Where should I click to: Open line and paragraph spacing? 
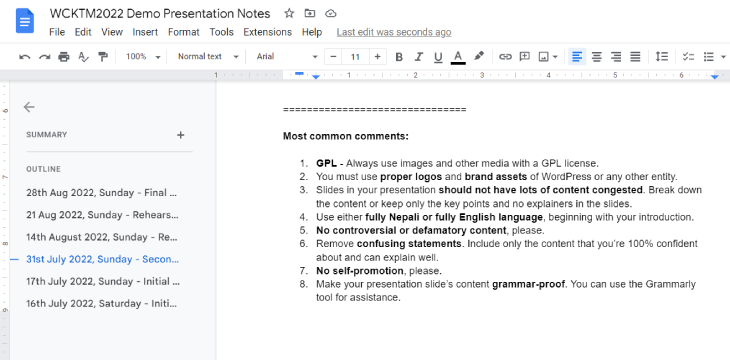(x=662, y=57)
